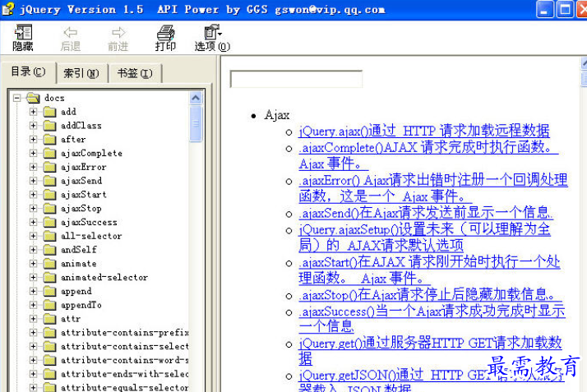Select the ajaxComplete folder icon
Screen dimensions: 587x392
[49, 154]
